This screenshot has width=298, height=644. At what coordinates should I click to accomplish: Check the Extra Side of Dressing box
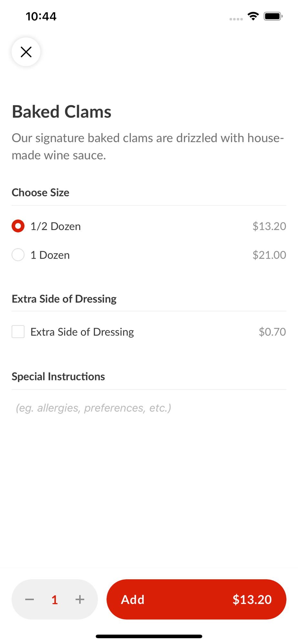pyautogui.click(x=18, y=332)
